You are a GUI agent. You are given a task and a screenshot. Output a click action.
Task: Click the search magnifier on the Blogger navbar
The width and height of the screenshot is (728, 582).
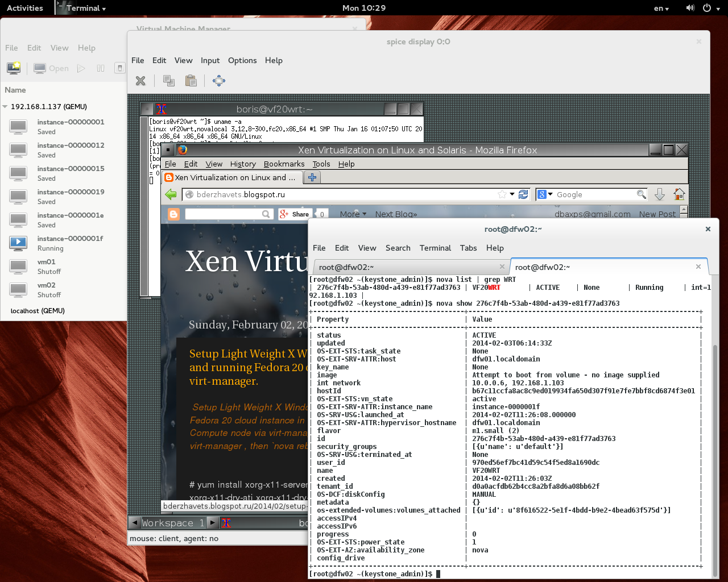[266, 214]
